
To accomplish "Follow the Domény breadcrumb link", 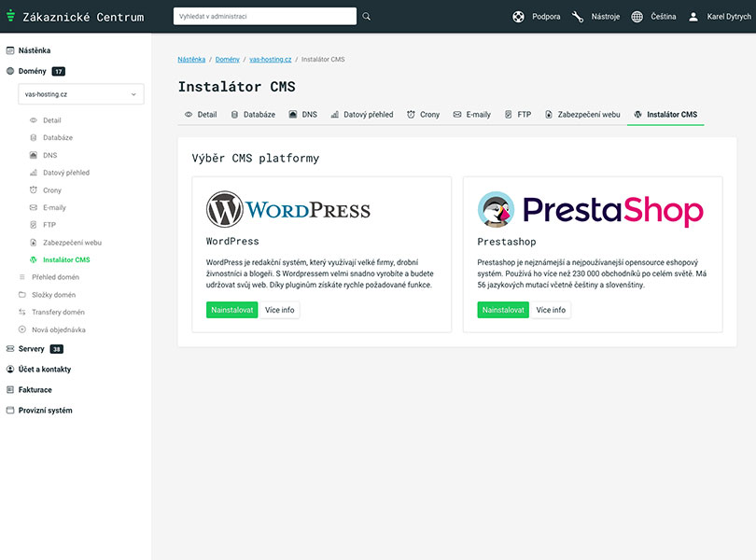I will coord(227,60).
